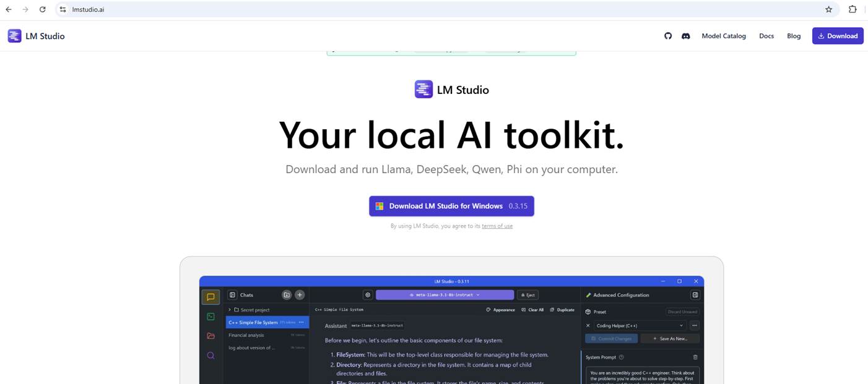Click the gear icon left of model selector
The width and height of the screenshot is (868, 384).
pyautogui.click(x=368, y=295)
